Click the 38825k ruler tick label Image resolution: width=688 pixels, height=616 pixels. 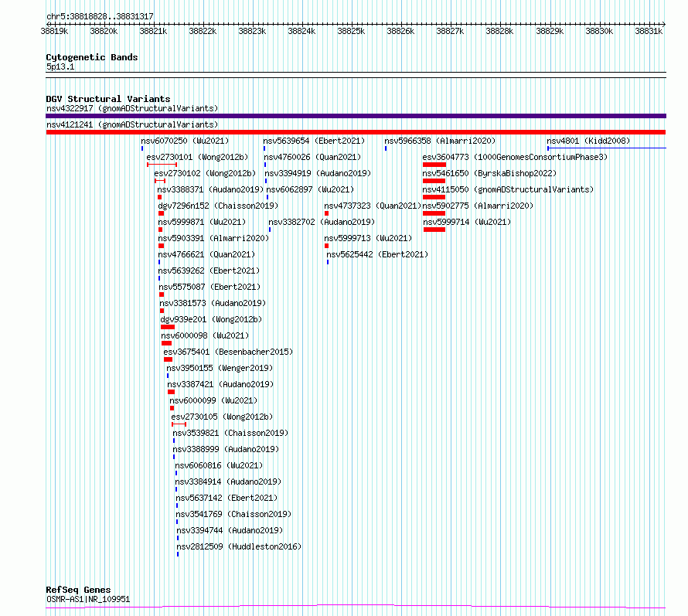[351, 31]
